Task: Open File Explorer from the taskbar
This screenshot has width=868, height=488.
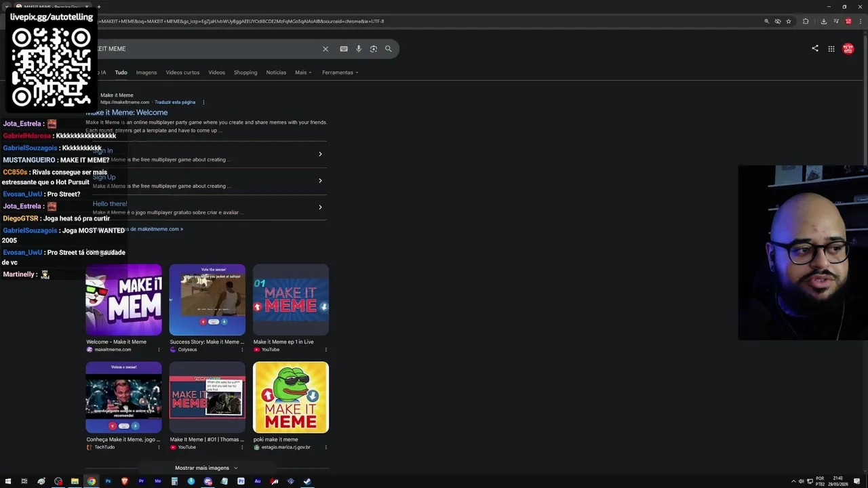Action: pos(75,481)
